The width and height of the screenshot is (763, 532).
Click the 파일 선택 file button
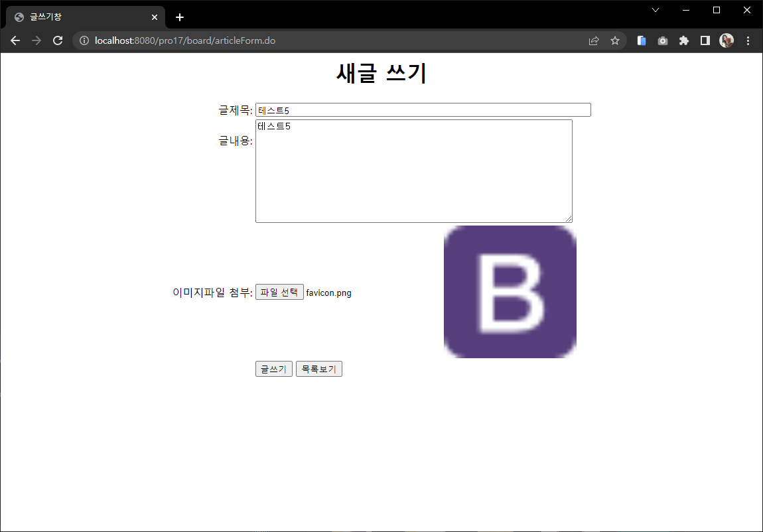(279, 293)
